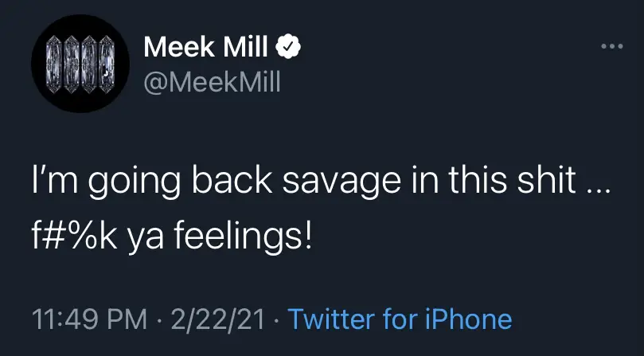Viewport: 644px width, 356px height.
Task: Click the blue verified badge
Action: coord(287,49)
